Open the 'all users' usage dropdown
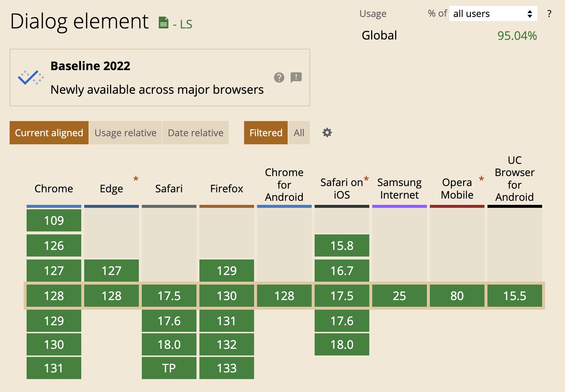The image size is (565, 392). click(x=493, y=14)
